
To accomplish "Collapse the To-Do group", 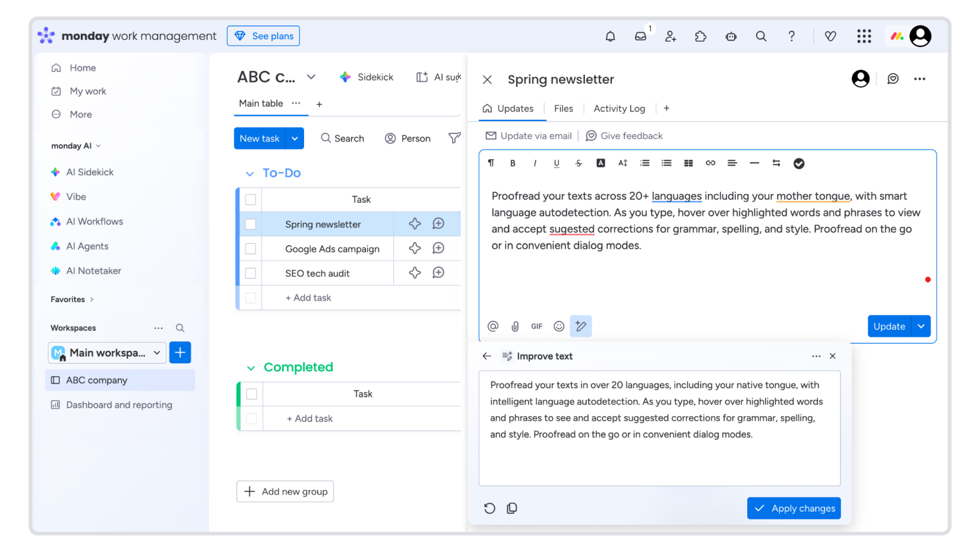I will pyautogui.click(x=250, y=174).
